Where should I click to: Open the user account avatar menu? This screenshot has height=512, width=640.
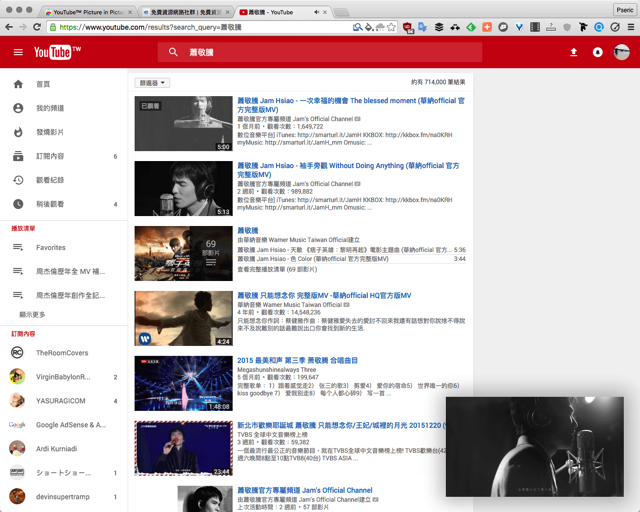(x=622, y=52)
